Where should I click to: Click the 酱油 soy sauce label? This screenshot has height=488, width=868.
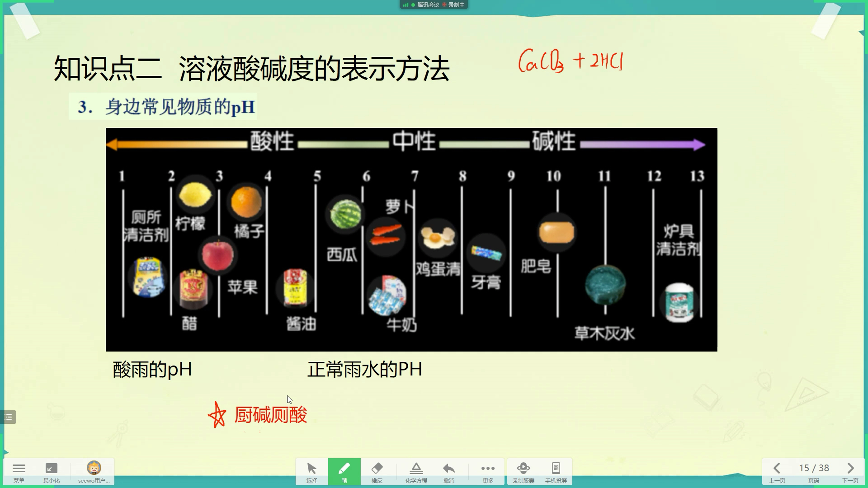tap(301, 324)
